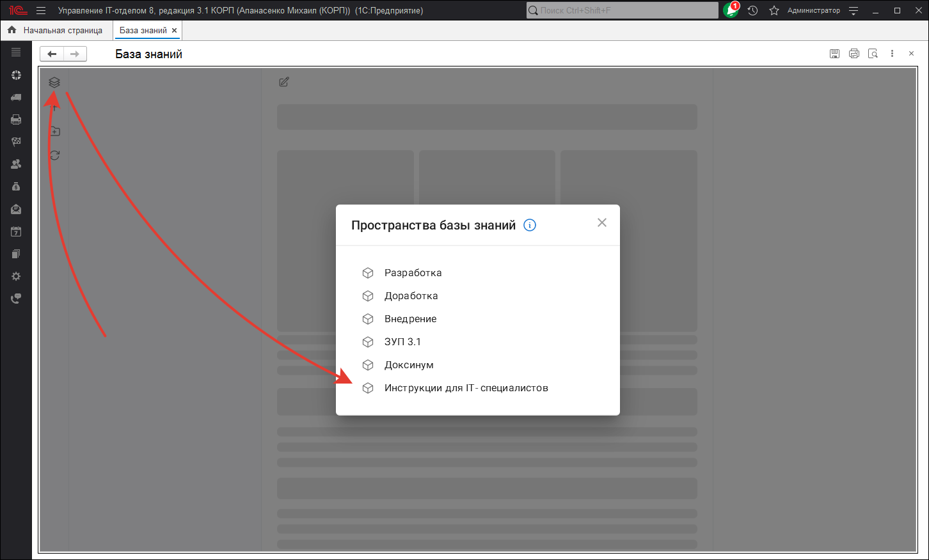
Task: Click the notifications bell icon
Action: (731, 10)
